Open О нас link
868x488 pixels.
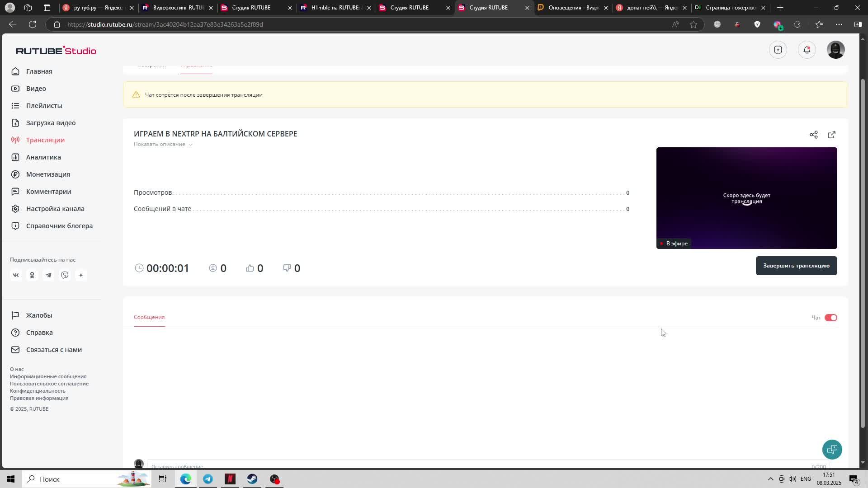click(17, 369)
